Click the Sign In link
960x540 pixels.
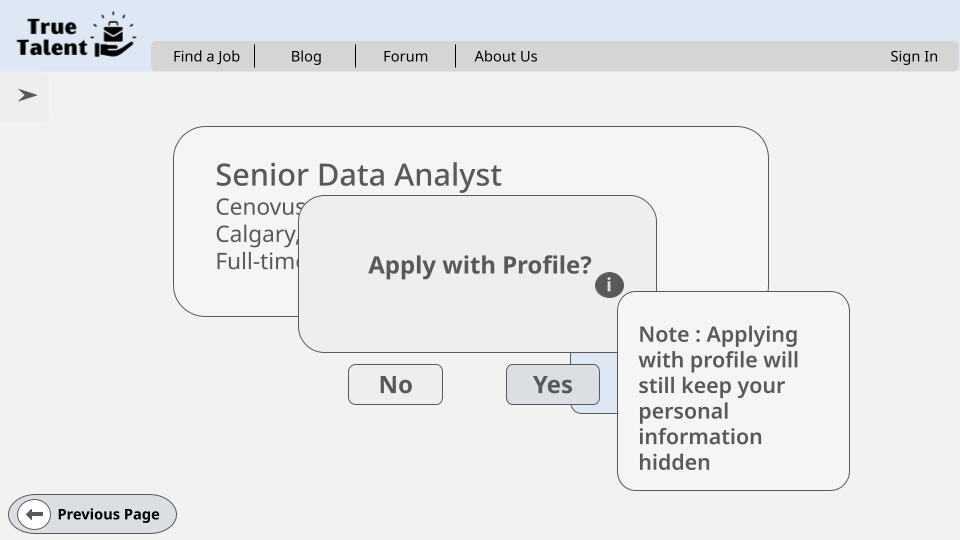click(913, 56)
